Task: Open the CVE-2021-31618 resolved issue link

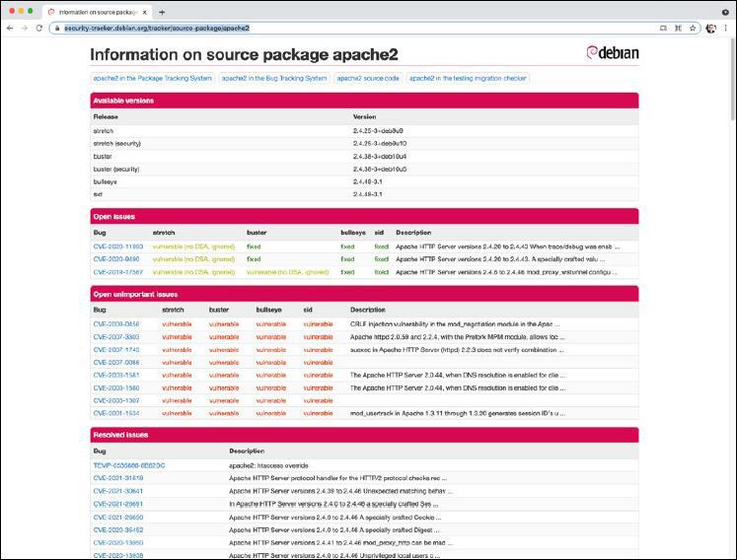Action: [x=118, y=478]
